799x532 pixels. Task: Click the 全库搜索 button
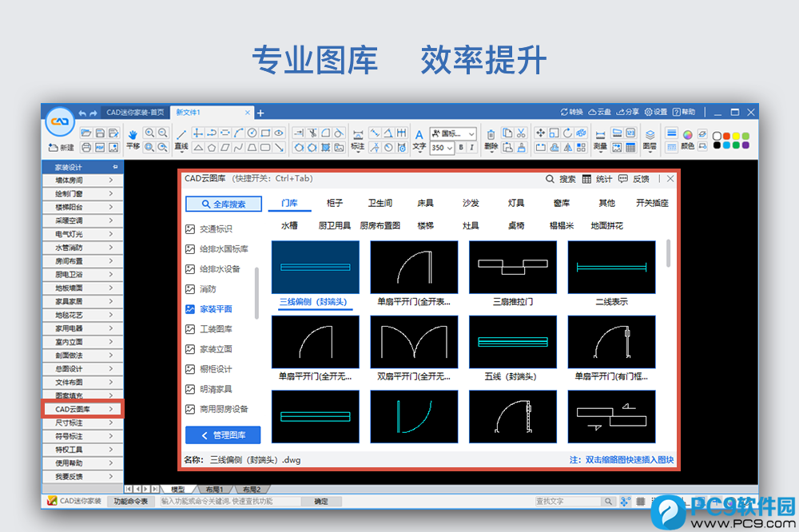point(224,204)
